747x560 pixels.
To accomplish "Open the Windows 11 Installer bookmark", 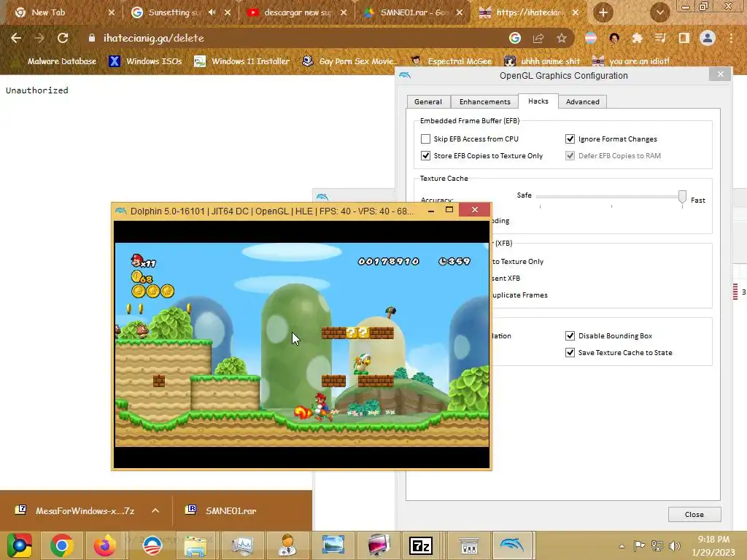I will pyautogui.click(x=241, y=61).
